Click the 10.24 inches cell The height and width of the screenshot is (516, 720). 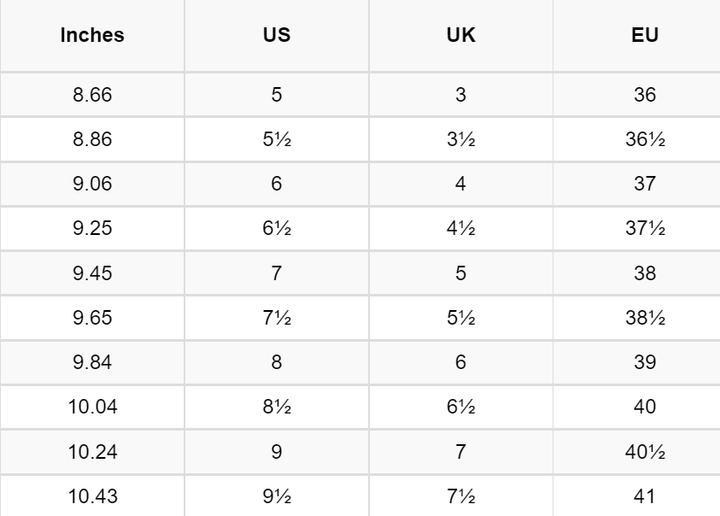[x=92, y=451]
